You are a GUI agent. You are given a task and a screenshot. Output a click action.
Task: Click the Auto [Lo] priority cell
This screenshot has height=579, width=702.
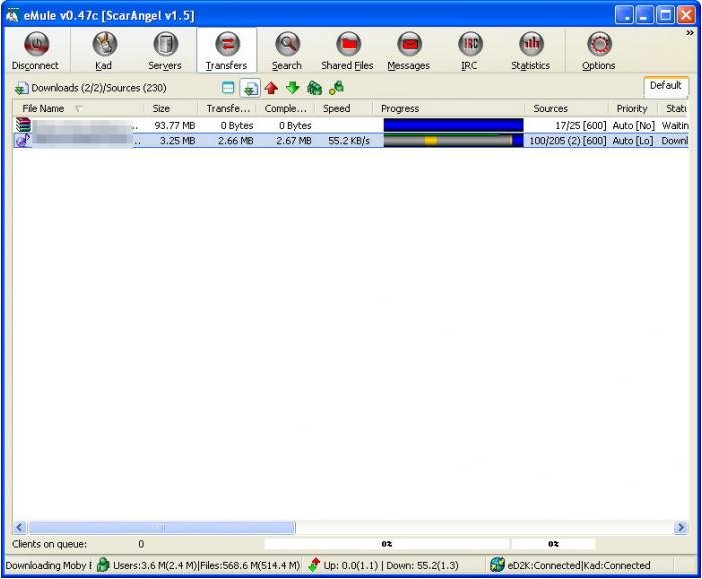(x=633, y=141)
